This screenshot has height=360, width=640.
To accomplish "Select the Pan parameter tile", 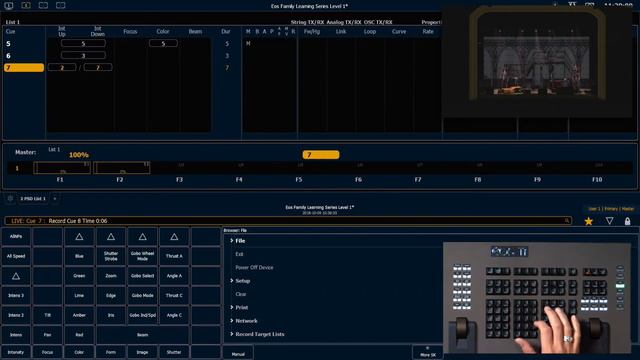I will tap(47, 335).
